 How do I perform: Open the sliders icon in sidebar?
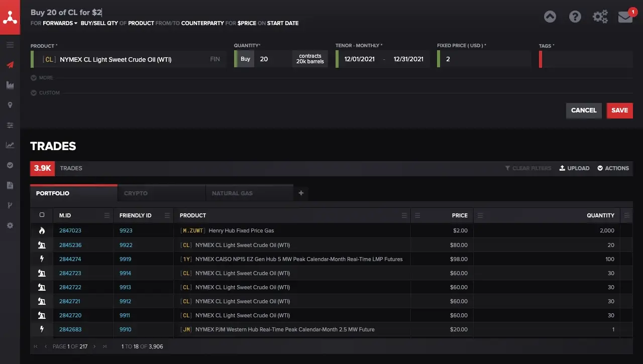[10, 125]
